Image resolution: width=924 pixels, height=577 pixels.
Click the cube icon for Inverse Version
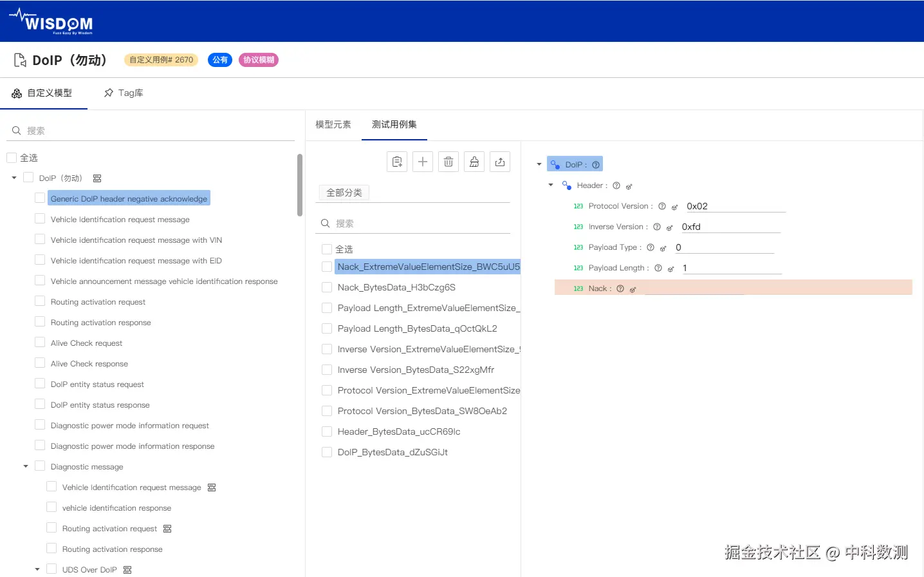tap(670, 227)
